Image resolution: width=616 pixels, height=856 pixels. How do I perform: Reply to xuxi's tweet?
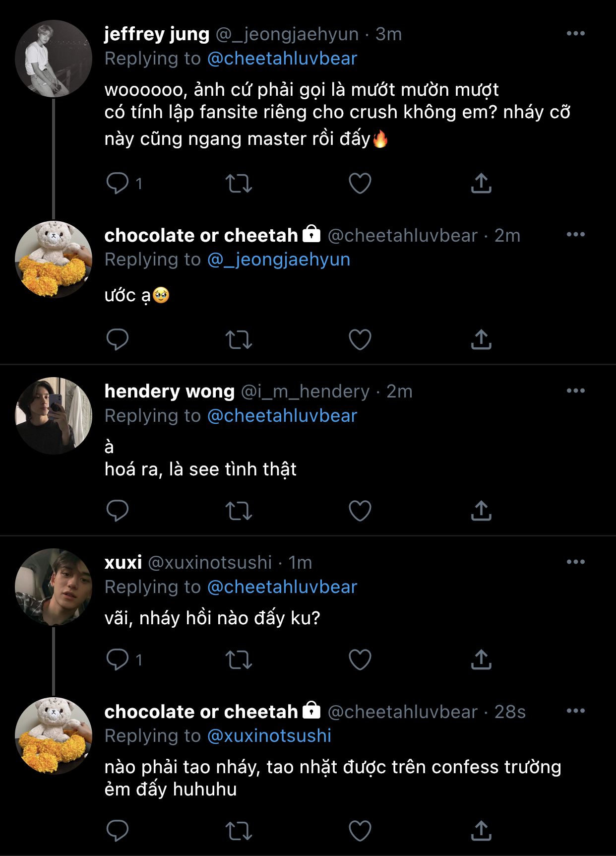click(118, 659)
